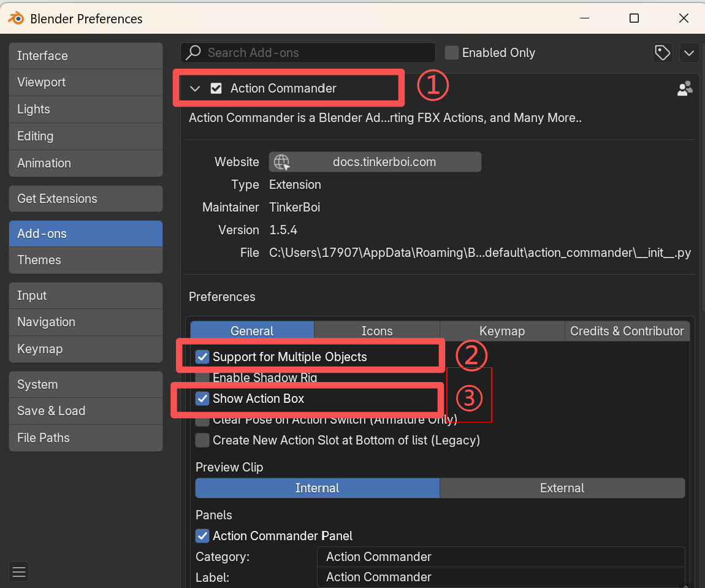Open the add-ons settings dropdown arrow
Image resolution: width=705 pixels, height=588 pixels.
coord(689,53)
